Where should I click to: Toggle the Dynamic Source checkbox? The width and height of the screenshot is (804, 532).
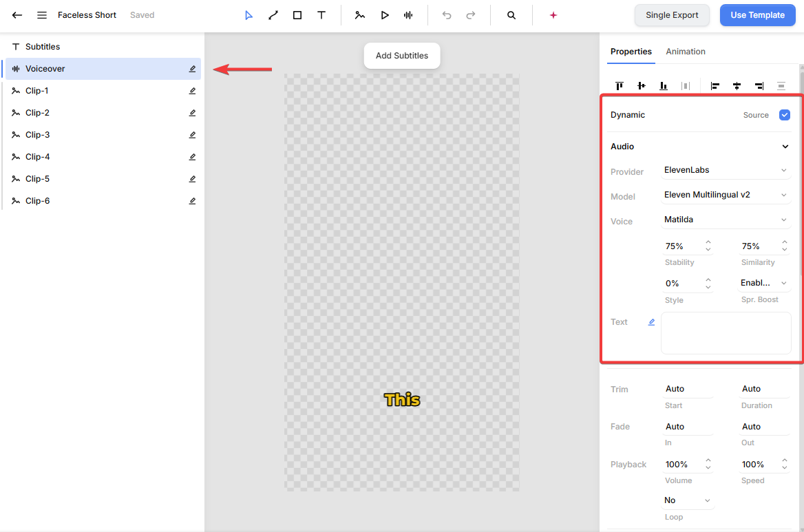(785, 115)
